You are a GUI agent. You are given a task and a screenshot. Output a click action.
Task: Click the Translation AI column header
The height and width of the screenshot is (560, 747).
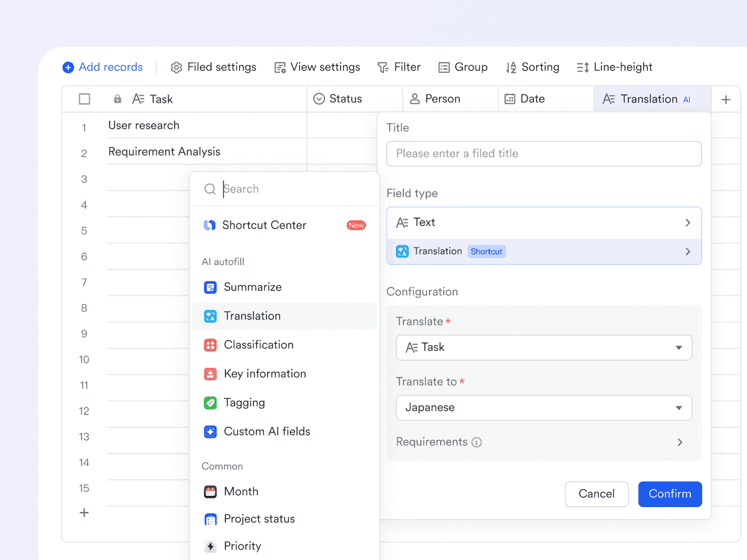652,99
